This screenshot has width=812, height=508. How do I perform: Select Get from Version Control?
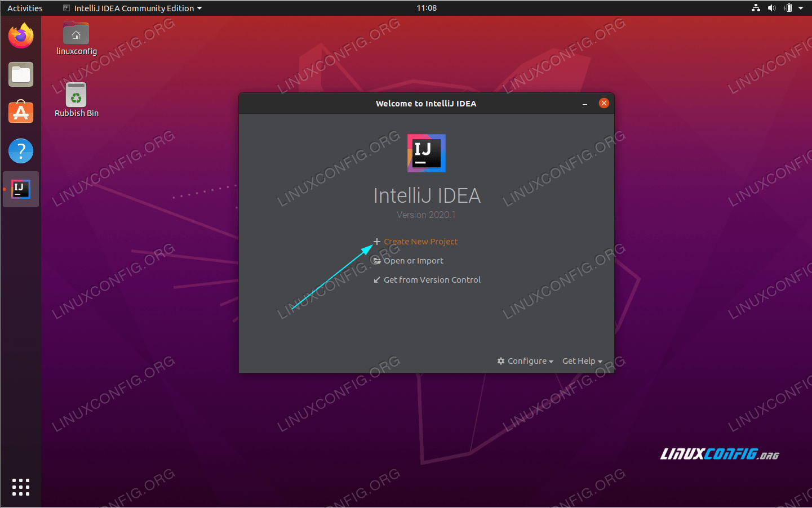432,280
